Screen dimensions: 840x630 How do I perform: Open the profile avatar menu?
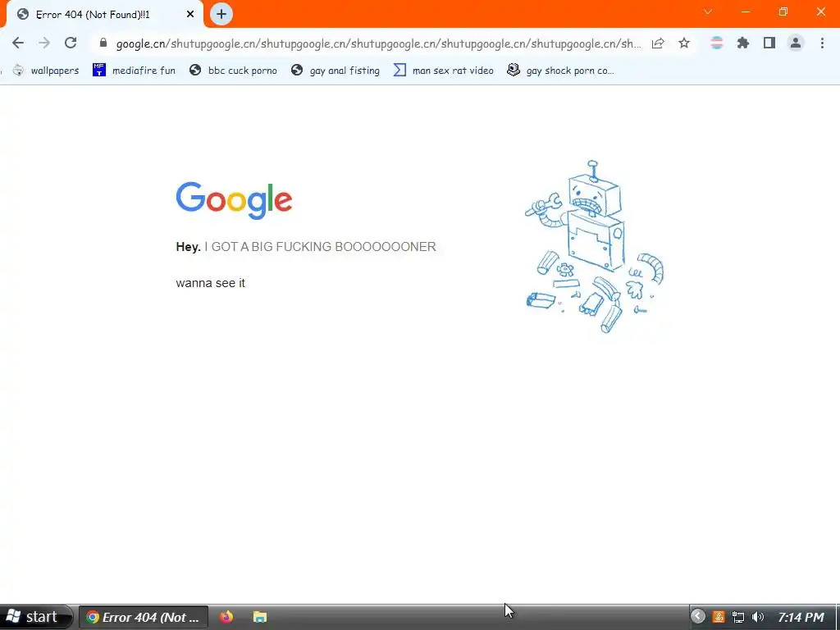[x=796, y=43]
